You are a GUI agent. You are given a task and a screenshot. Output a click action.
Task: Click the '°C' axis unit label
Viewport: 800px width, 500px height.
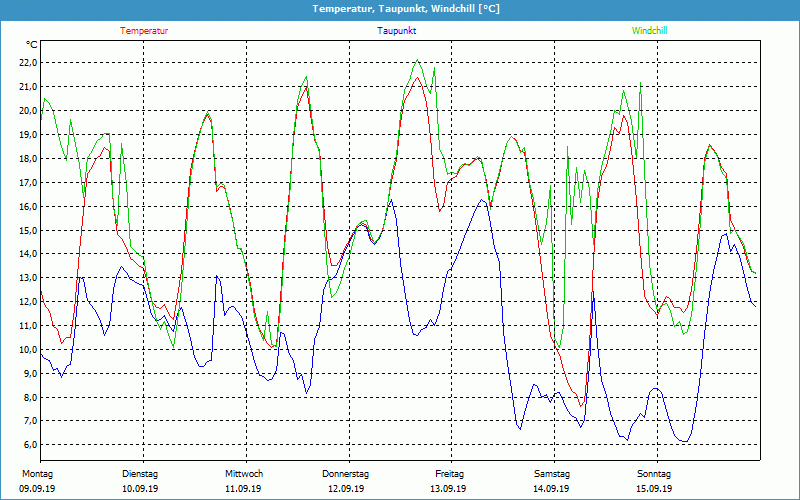[32, 45]
